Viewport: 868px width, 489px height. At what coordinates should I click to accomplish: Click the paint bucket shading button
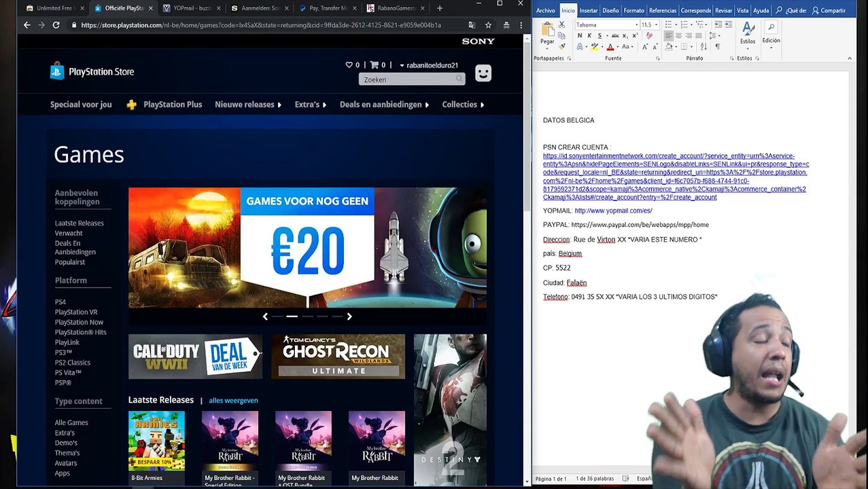[x=669, y=47]
